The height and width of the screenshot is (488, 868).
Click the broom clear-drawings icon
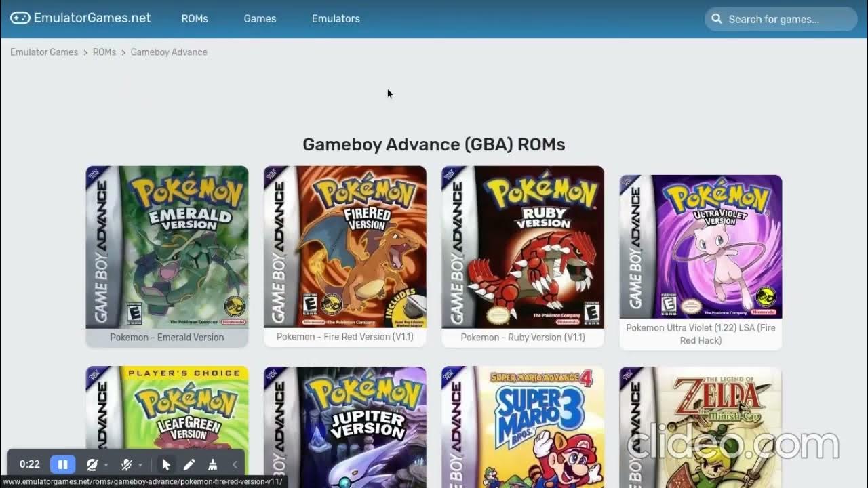point(212,464)
